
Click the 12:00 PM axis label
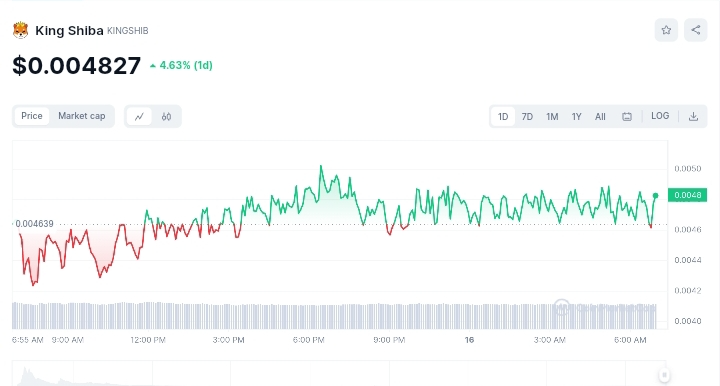point(148,340)
